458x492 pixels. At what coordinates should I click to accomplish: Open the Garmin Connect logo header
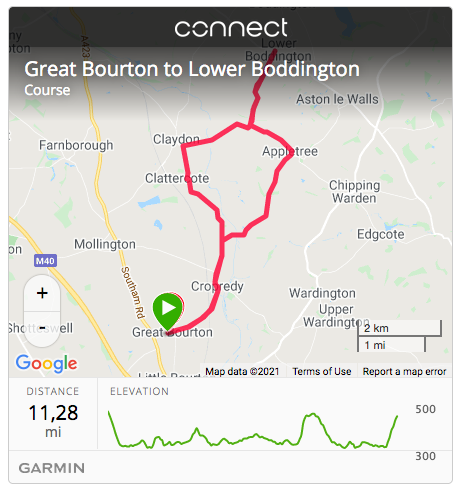[x=231, y=28]
